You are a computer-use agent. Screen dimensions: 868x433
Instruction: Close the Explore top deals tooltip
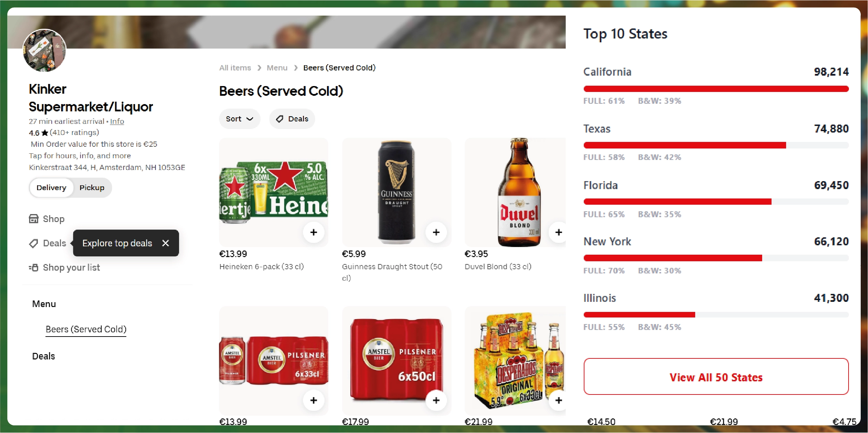click(166, 243)
